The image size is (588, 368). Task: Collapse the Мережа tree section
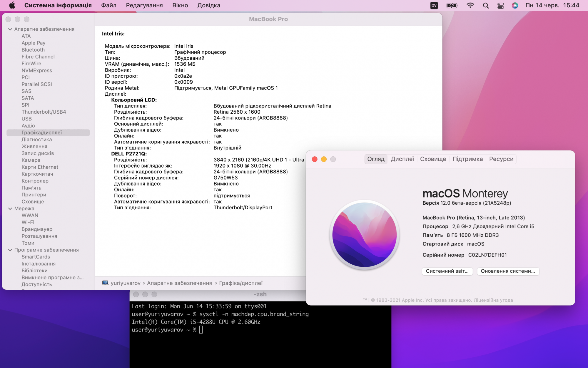(10, 208)
